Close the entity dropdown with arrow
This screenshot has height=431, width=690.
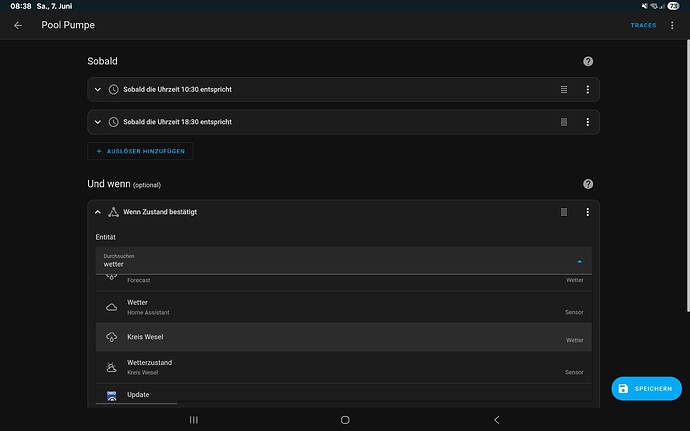pos(580,262)
